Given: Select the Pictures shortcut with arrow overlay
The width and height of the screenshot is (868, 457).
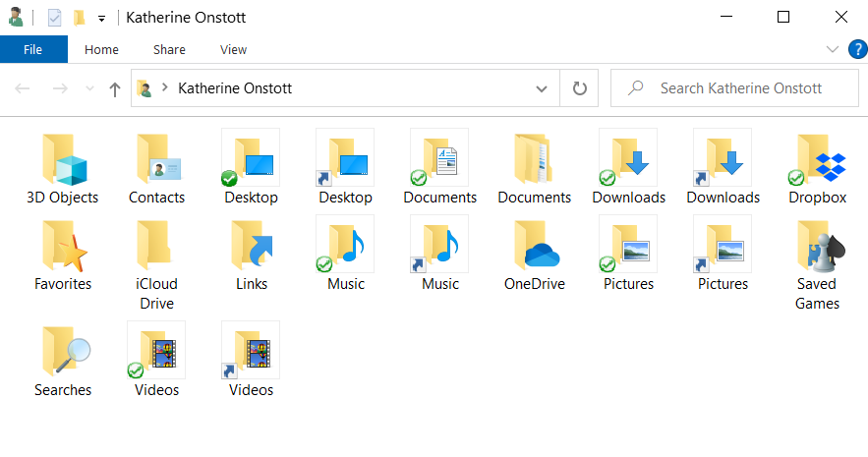Looking at the screenshot, I should click(x=723, y=254).
